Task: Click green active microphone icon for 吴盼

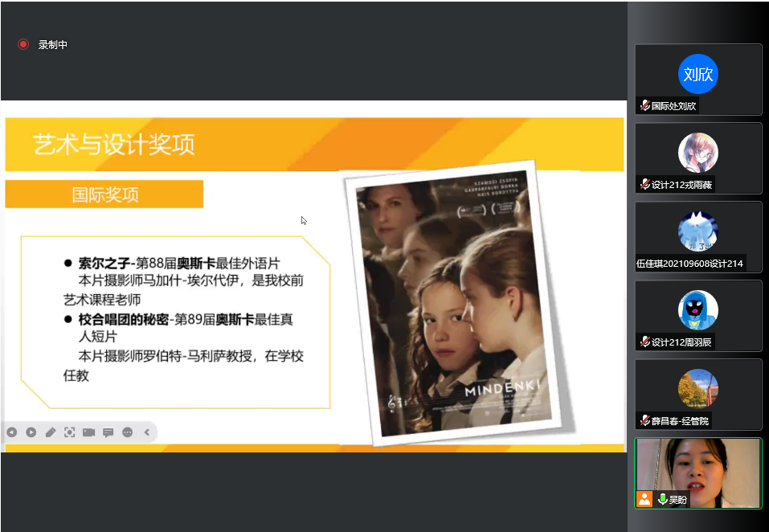Action: (x=663, y=499)
